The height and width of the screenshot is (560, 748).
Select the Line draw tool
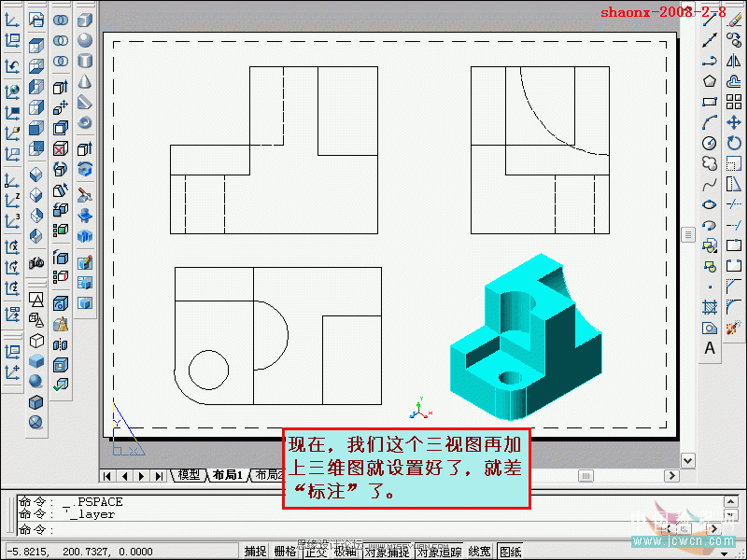pyautogui.click(x=710, y=20)
